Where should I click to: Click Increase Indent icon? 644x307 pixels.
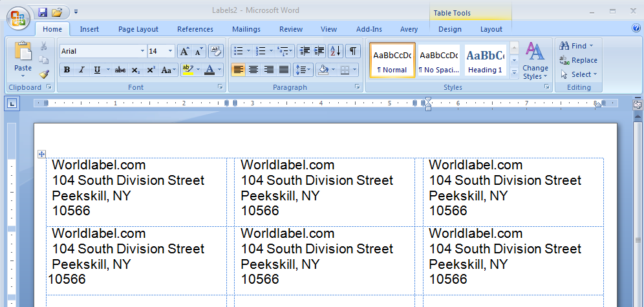click(x=319, y=51)
